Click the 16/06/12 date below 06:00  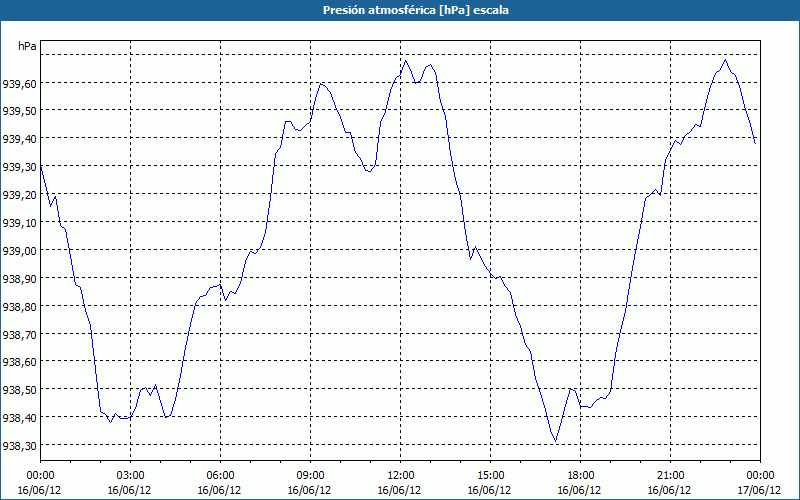point(220,490)
